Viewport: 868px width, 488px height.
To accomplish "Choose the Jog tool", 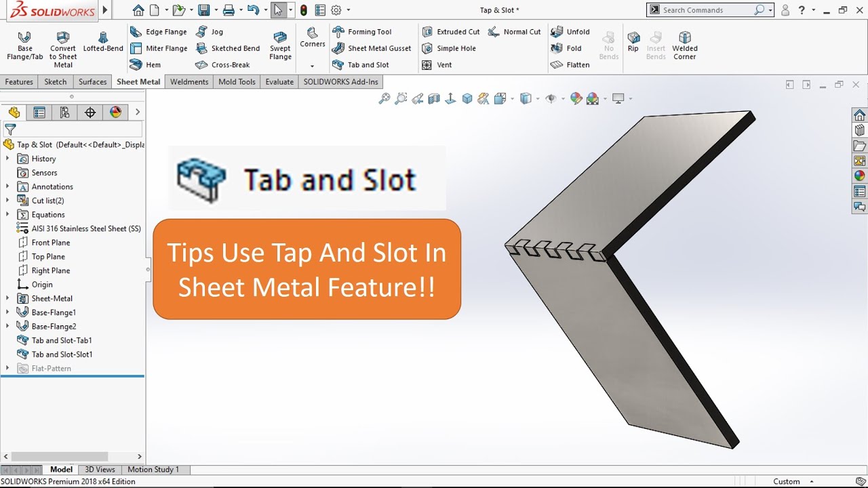I will (209, 32).
